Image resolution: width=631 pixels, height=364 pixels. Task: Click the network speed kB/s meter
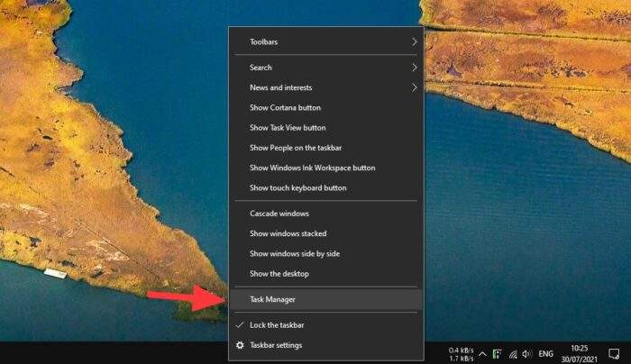[462, 354]
